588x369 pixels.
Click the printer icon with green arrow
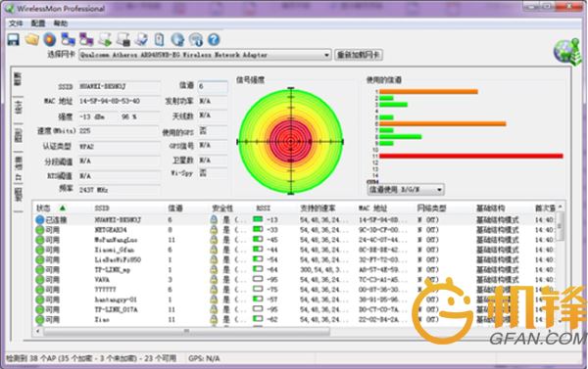pos(105,39)
